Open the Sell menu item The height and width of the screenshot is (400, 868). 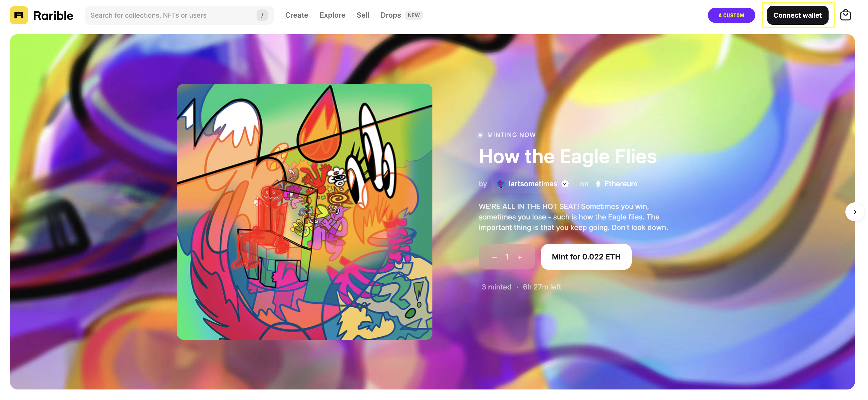(363, 15)
